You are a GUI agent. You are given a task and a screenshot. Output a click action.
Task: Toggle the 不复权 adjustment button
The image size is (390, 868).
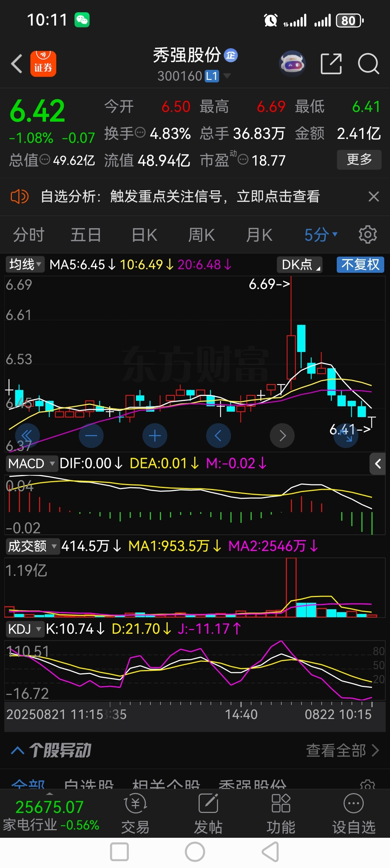pos(360,265)
